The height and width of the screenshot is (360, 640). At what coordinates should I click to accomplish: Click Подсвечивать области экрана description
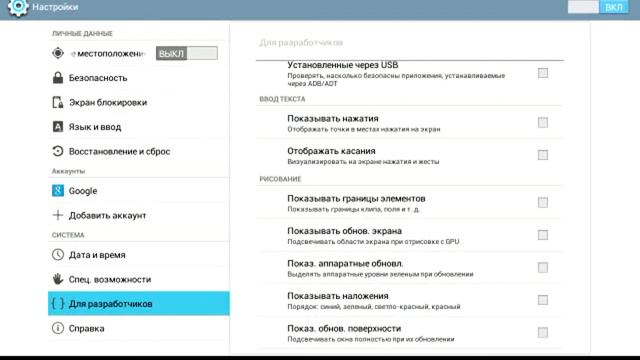[x=373, y=242]
